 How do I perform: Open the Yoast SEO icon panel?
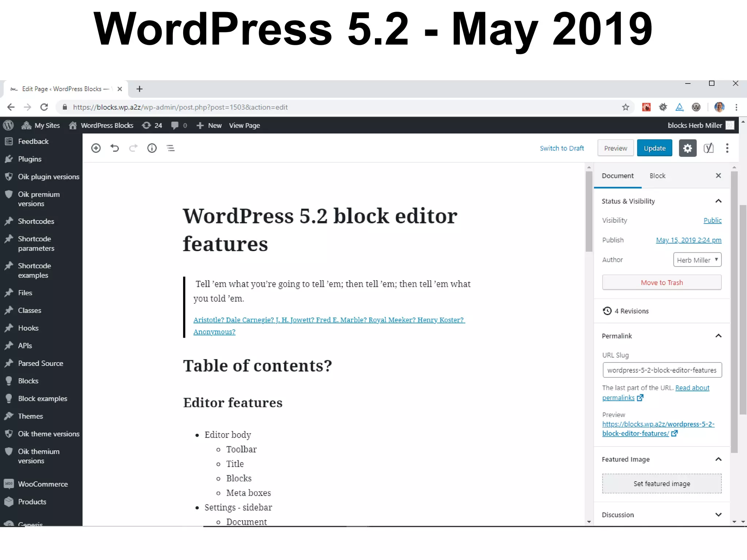point(708,148)
